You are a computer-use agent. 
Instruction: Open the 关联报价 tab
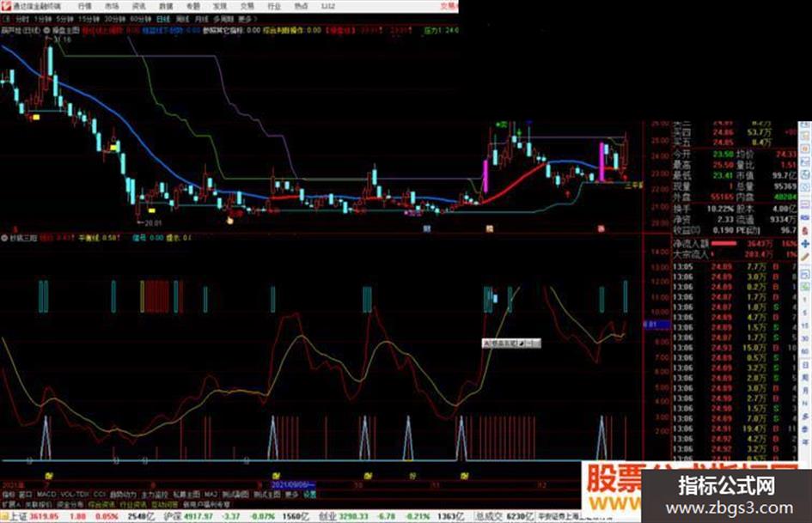(39, 504)
